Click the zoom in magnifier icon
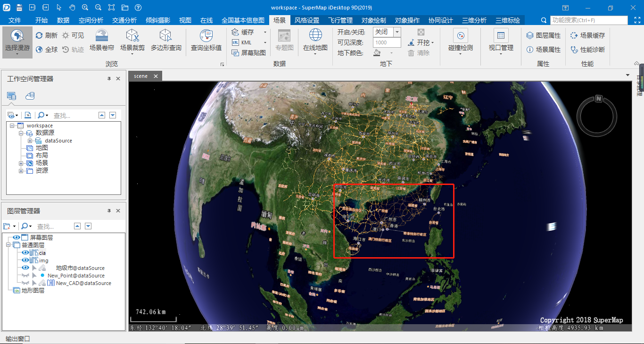Viewport: 644px width, 344px height. (x=85, y=8)
